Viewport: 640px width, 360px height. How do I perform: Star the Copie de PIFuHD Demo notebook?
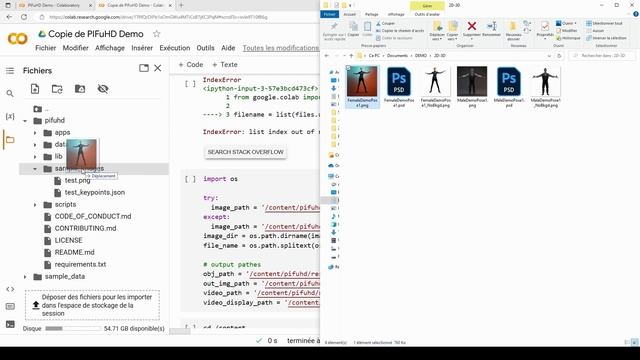(x=156, y=34)
